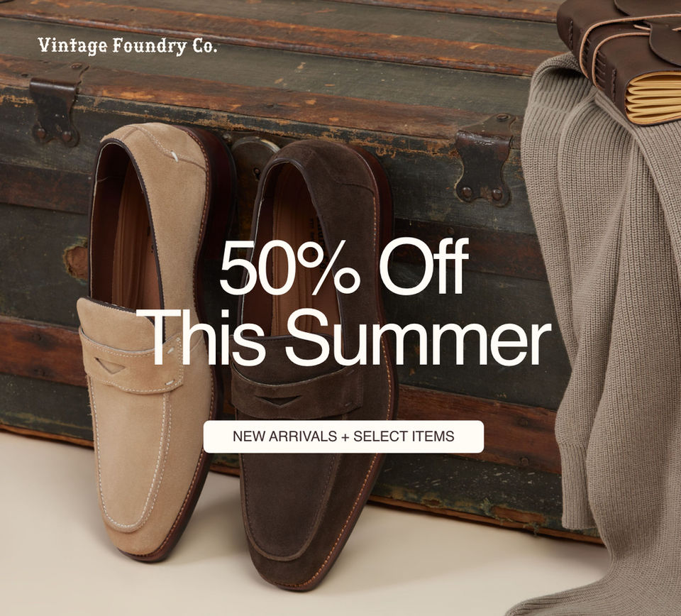Click the leather-bound journal
Screen dimensions: 681x616
coord(626,57)
